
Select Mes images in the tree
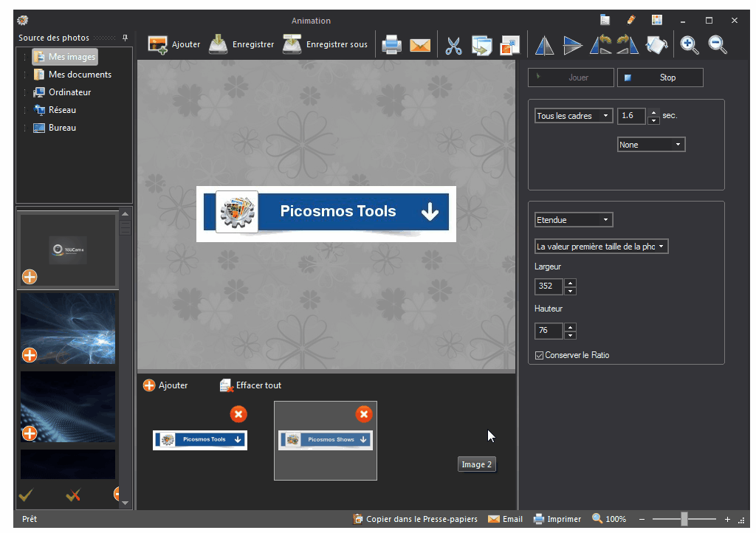(x=65, y=57)
